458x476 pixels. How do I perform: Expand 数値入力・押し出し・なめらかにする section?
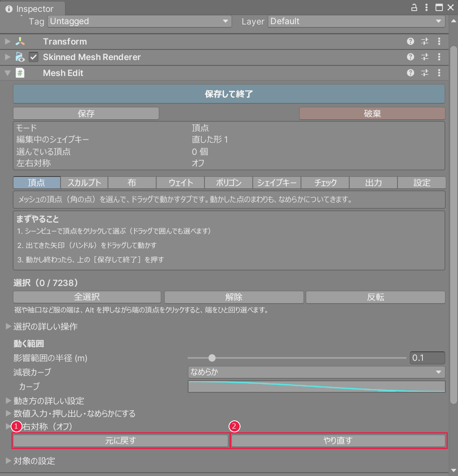pos(8,413)
